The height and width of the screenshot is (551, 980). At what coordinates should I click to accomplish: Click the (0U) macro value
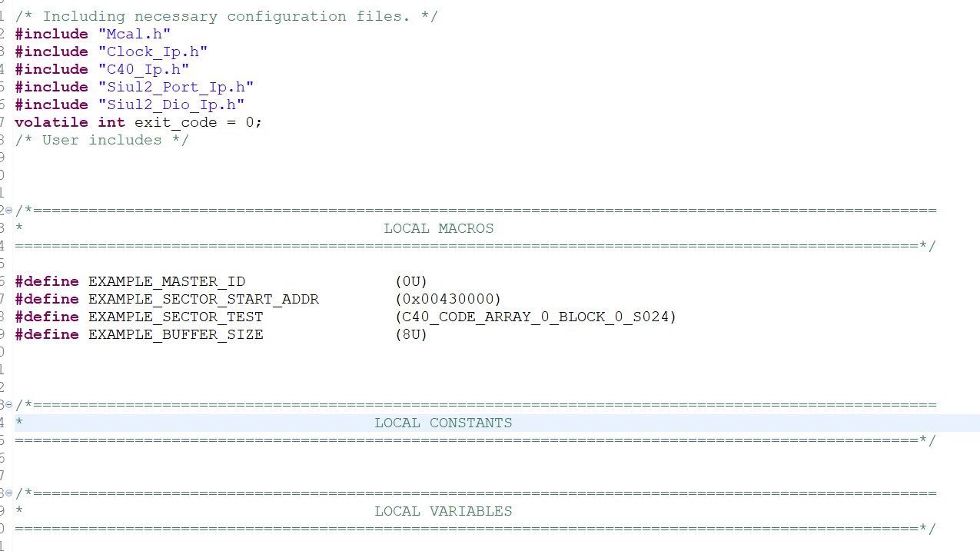tap(411, 281)
